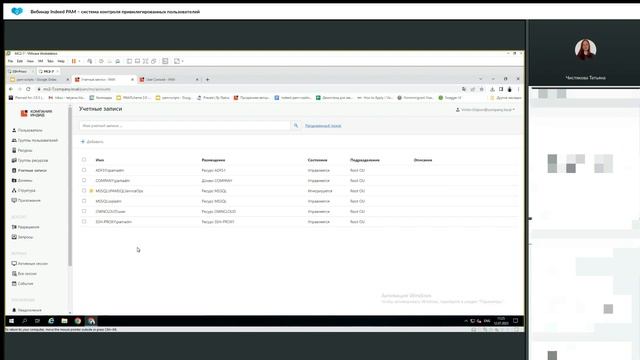The image size is (640, 360).
Task: Open the OWNCLOUD\user account entry
Action: click(x=111, y=211)
